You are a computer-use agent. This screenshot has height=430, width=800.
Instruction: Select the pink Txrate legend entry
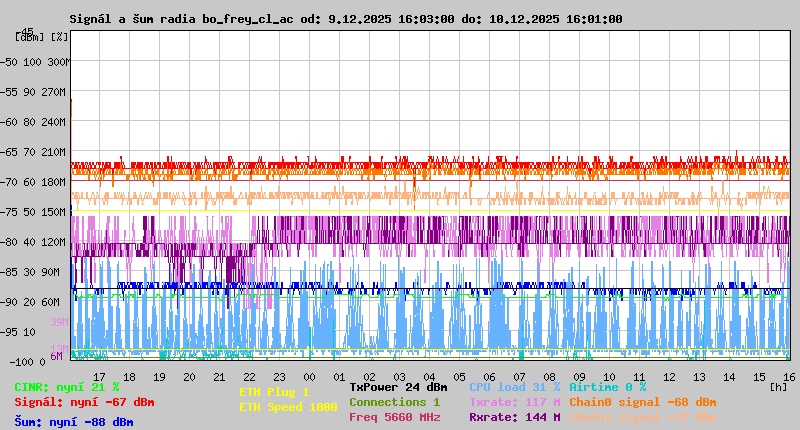514,402
